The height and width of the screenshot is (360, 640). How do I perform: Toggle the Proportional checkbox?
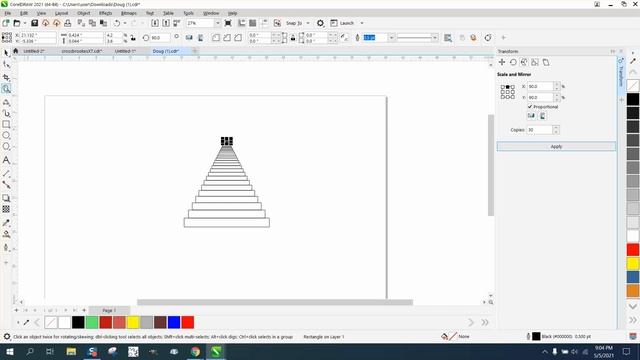[530, 107]
